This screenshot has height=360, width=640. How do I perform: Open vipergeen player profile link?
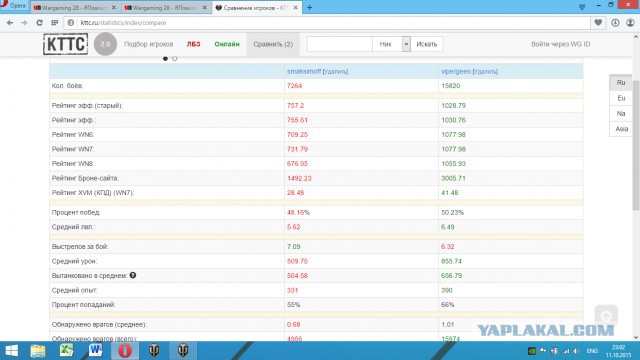point(456,71)
